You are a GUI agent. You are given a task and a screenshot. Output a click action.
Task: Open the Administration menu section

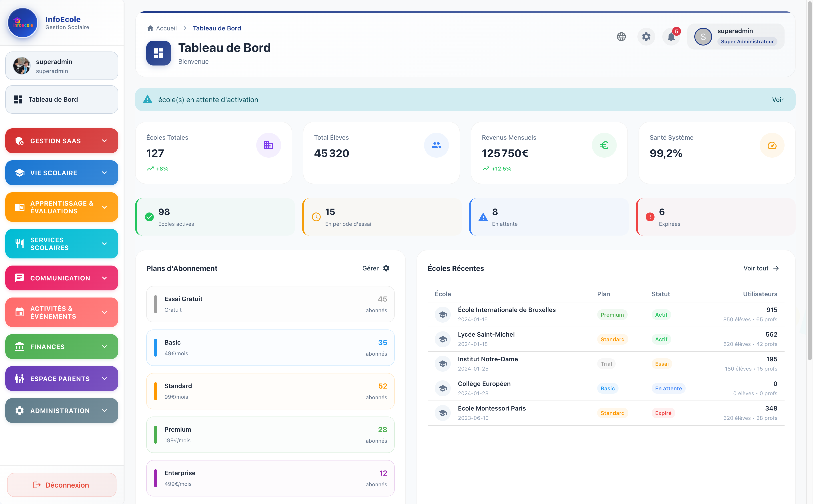click(62, 411)
